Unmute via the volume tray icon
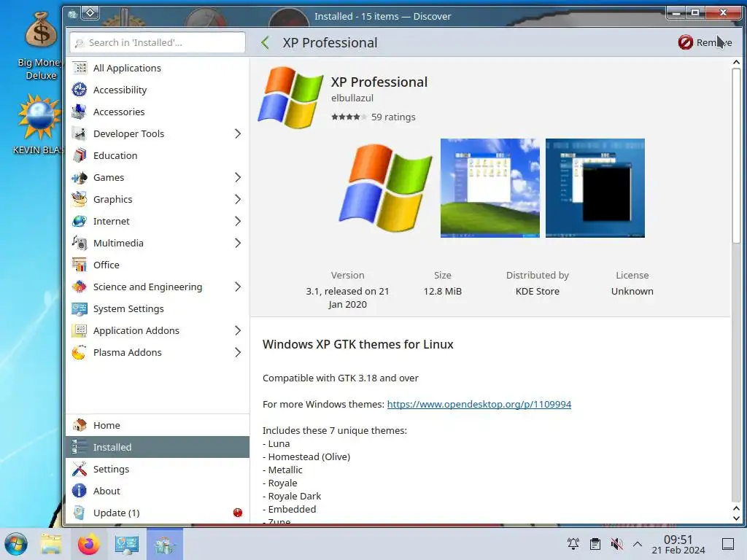Viewport: 747px width, 560px height. (616, 544)
